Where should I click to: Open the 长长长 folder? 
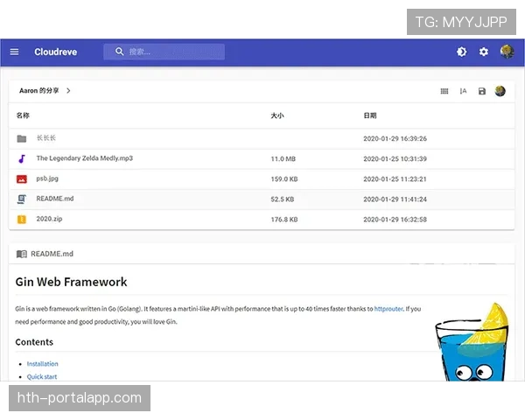click(x=46, y=138)
